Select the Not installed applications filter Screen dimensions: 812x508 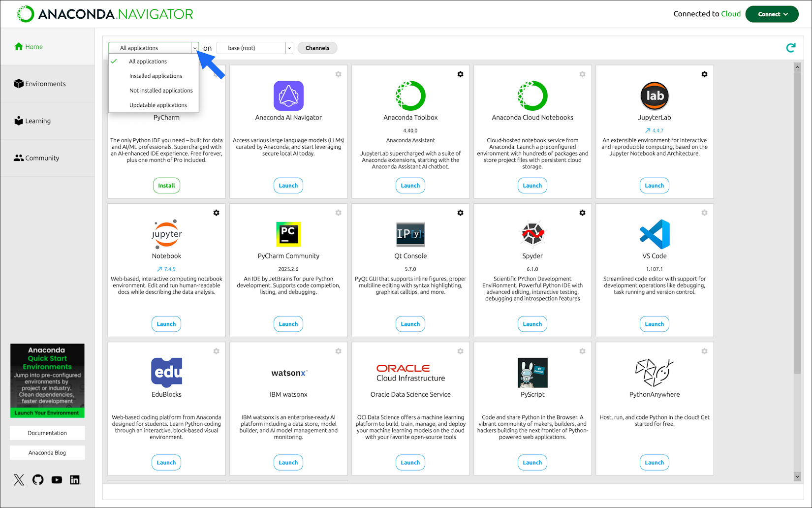161,90
